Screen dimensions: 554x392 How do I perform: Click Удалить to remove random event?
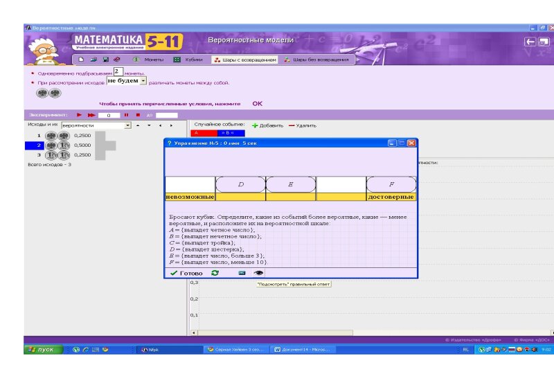[303, 125]
